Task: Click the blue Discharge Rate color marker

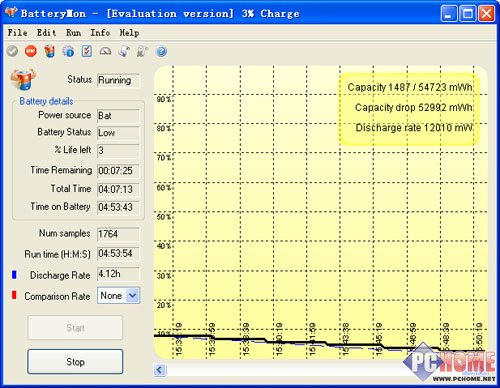Action: [14, 274]
